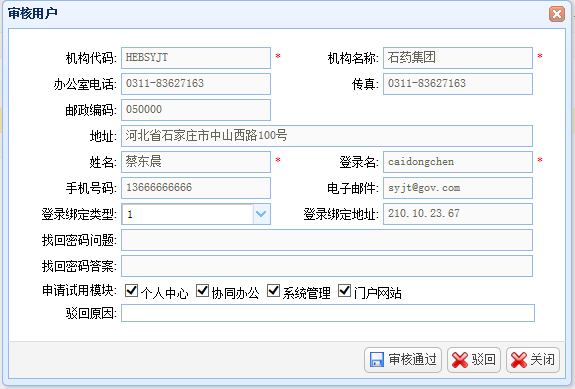The image size is (575, 389).
Task: Click the 申请试用模块 label text
Action: (x=79, y=290)
